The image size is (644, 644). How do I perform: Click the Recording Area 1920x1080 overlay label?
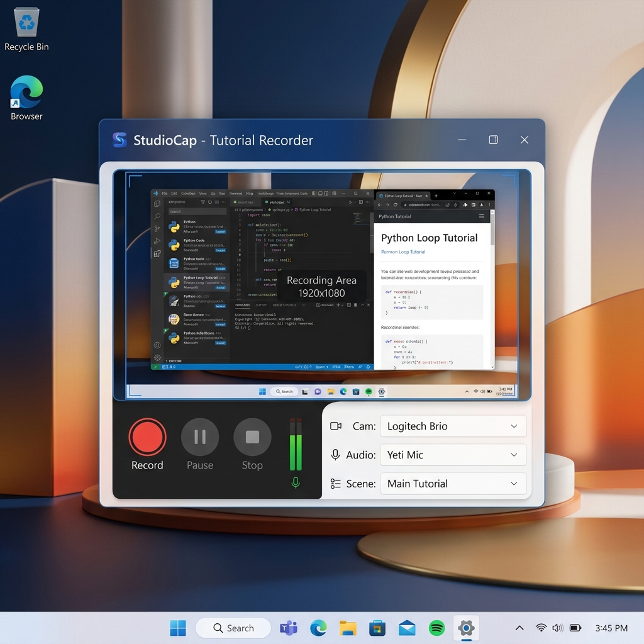[321, 287]
